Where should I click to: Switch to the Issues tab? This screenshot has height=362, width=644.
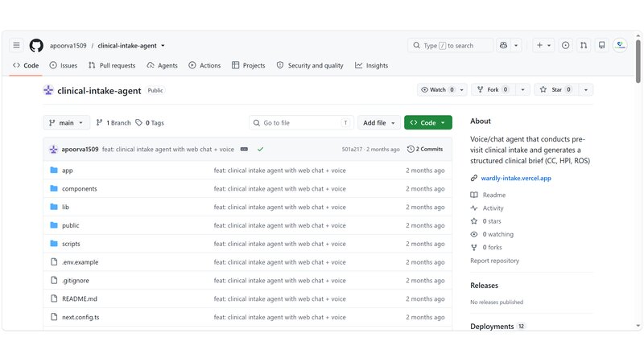coord(64,66)
